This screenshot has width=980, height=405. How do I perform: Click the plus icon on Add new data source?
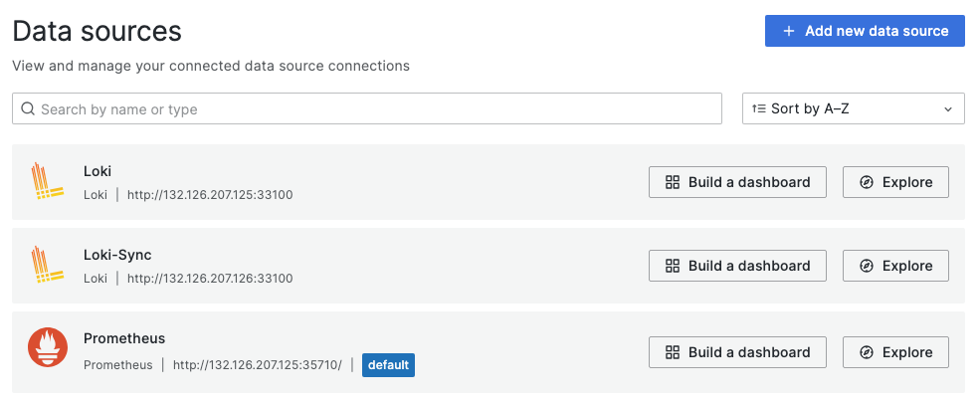coord(789,31)
